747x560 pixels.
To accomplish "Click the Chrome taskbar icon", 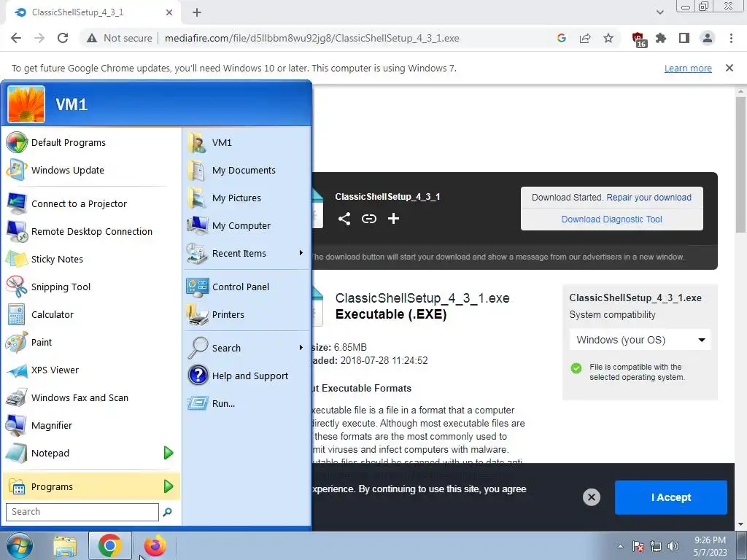I will point(109,545).
